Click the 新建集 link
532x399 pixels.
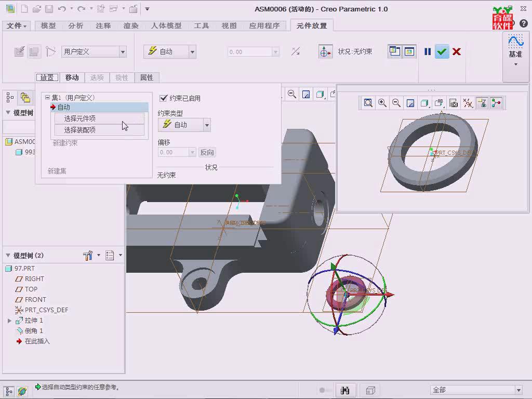[x=57, y=171]
